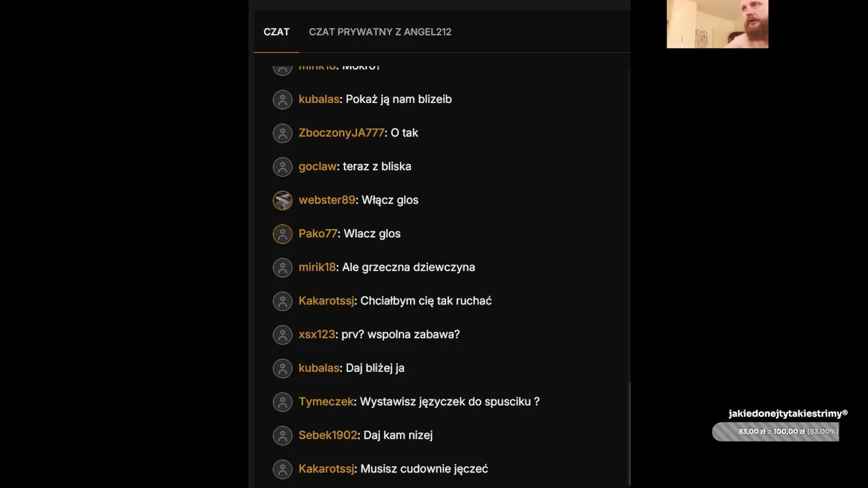Click Sebek1902's avatar icon

(282, 435)
